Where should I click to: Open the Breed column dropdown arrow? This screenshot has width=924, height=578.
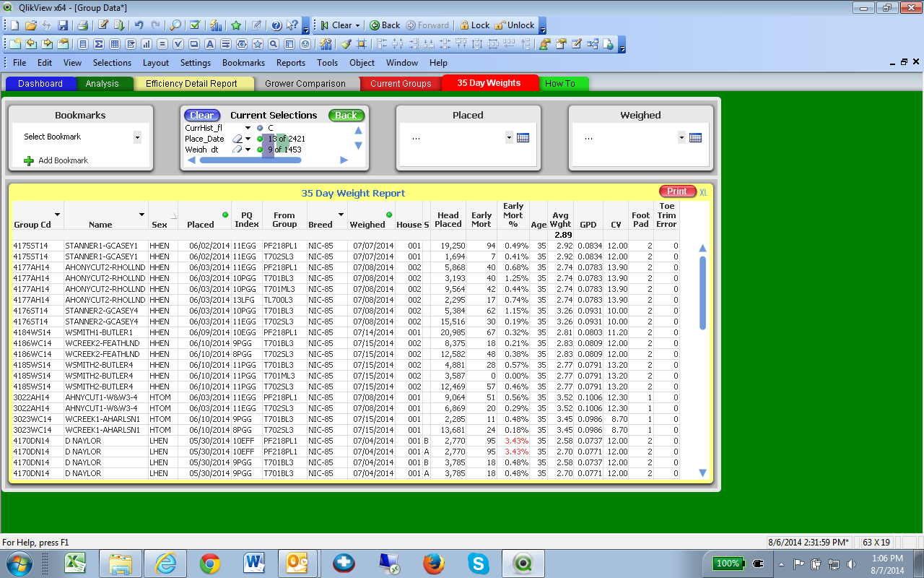coord(341,215)
